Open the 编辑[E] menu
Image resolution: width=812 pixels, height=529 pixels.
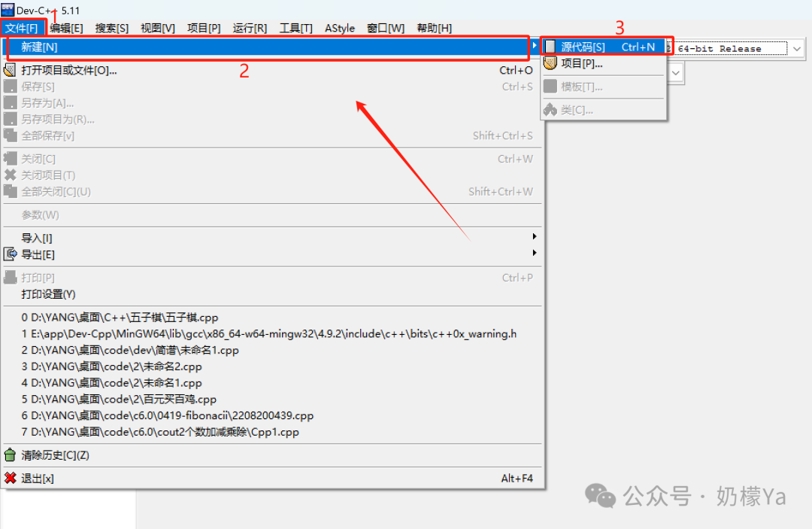point(66,28)
